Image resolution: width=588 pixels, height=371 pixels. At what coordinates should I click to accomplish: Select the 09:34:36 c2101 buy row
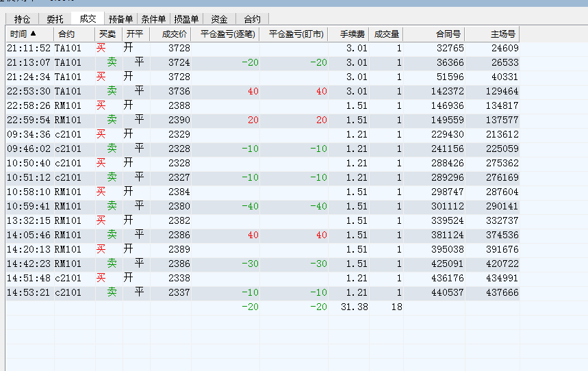pos(205,135)
